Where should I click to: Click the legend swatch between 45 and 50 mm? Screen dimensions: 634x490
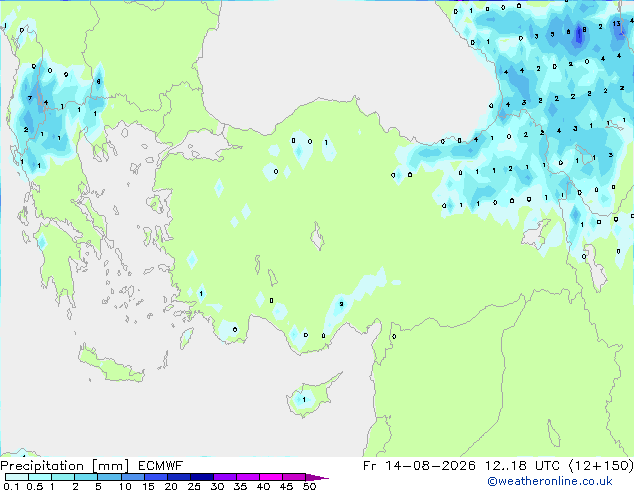294,477
